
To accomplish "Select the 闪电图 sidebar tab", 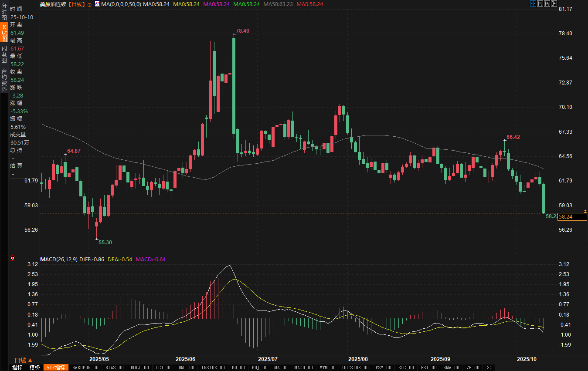I will point(4,54).
